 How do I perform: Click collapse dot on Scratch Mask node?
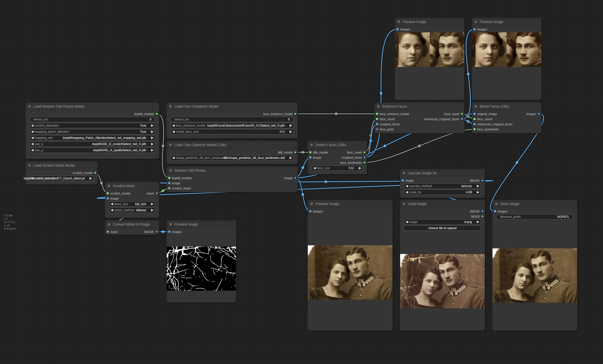click(109, 186)
